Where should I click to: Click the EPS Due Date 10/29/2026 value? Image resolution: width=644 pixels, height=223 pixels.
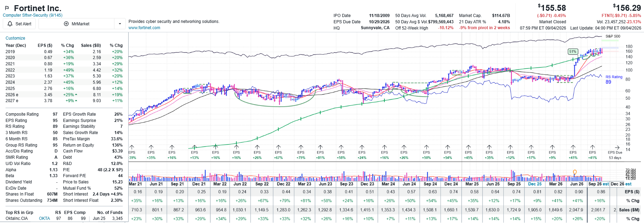pos(379,22)
